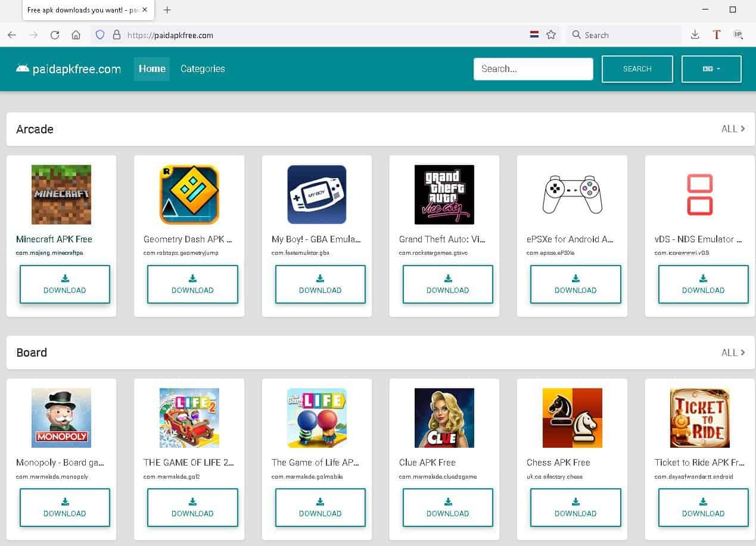756x546 pixels.
Task: Open the ePSXe gamepad icon
Action: (x=572, y=195)
